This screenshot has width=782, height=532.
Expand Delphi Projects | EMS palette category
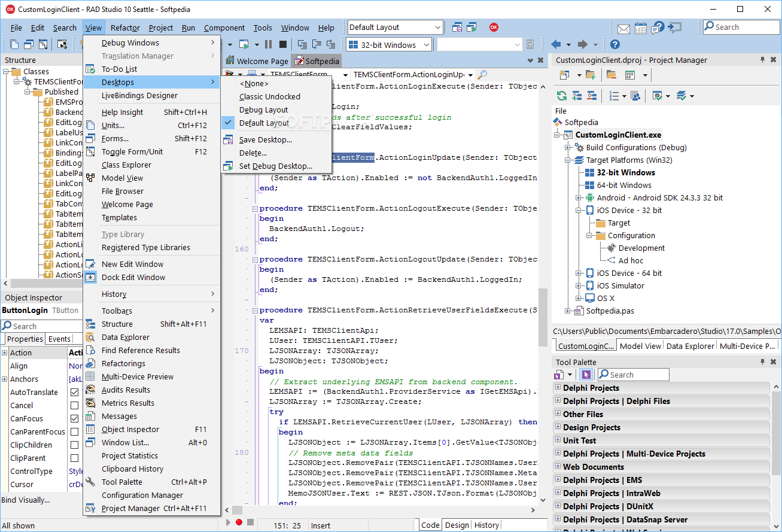coord(558,479)
